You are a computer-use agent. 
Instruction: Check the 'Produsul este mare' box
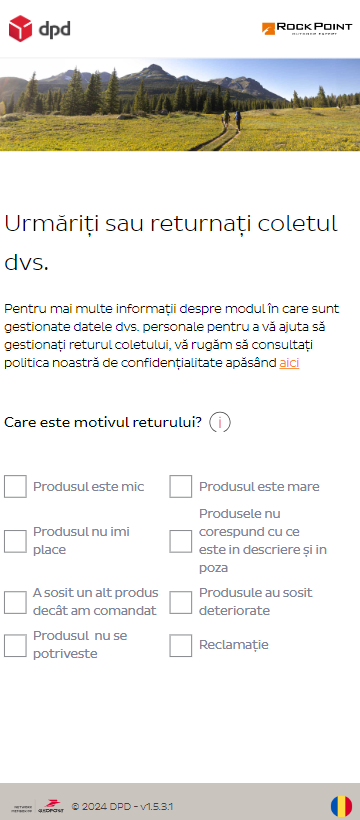coord(181,486)
